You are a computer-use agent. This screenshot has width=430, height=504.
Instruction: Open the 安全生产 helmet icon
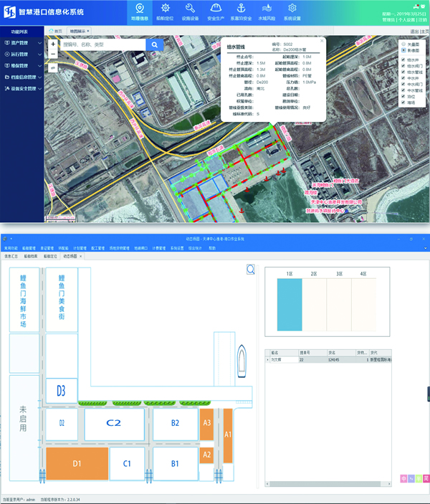pos(216,8)
